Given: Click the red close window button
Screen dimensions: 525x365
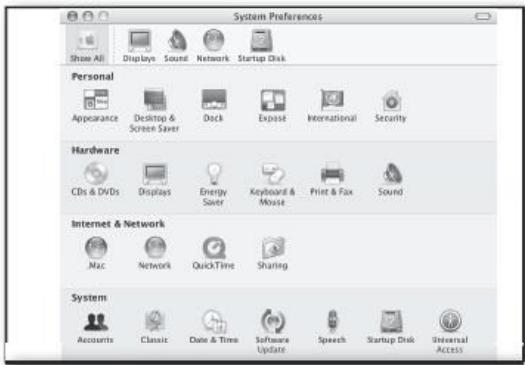Looking at the screenshot, I should click(x=72, y=16).
